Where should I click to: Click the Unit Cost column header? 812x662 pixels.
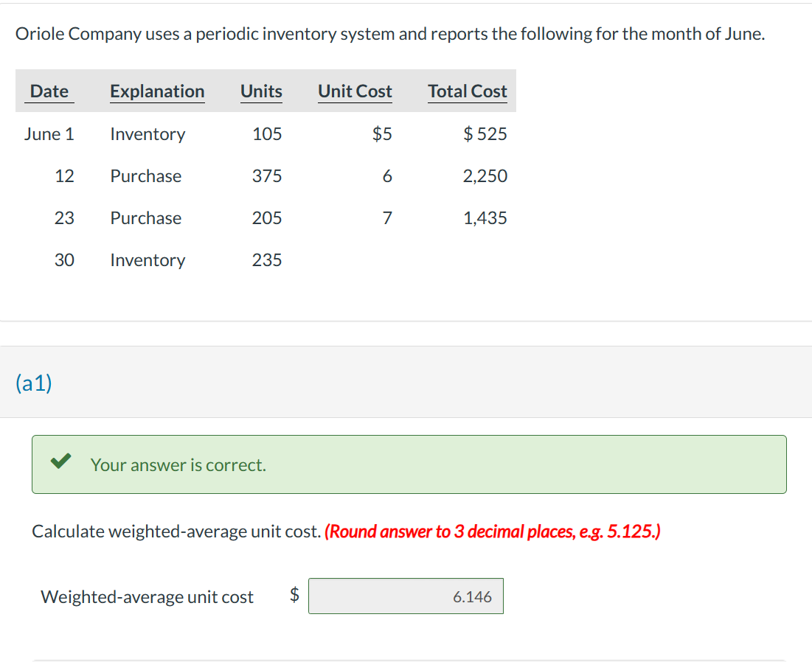click(x=355, y=91)
